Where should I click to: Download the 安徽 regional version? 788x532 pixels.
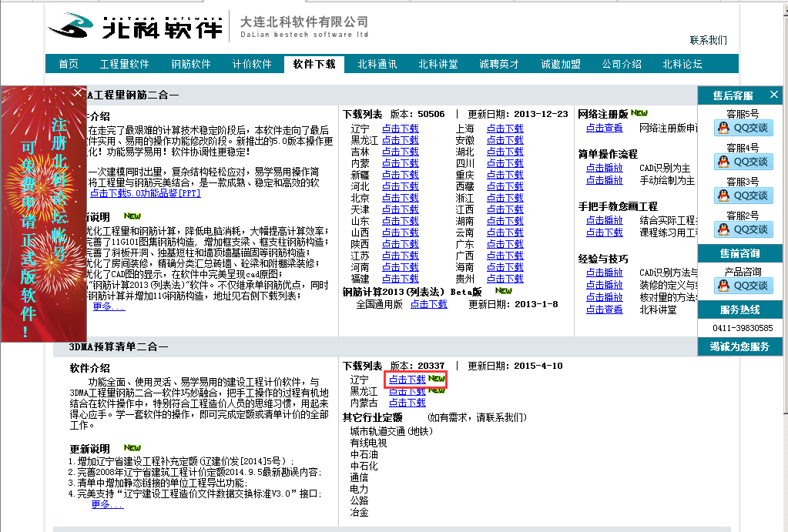505,140
